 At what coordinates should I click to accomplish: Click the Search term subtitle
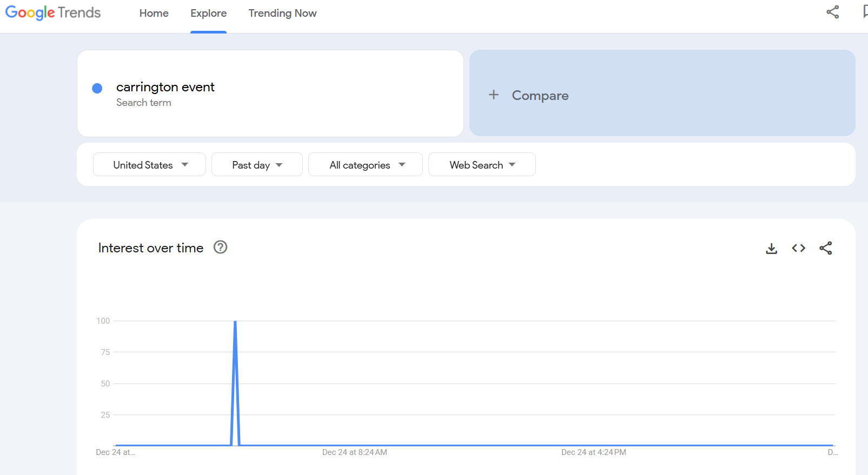coord(144,103)
